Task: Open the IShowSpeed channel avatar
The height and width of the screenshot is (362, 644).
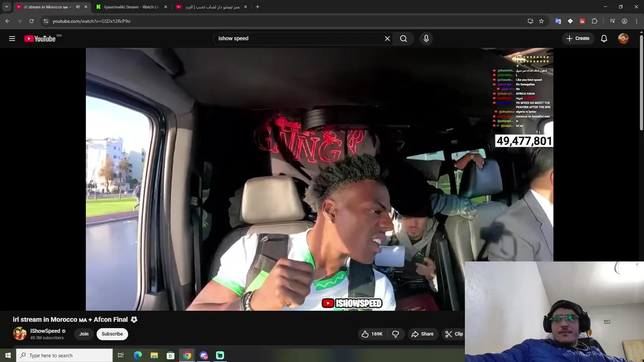Action: pyautogui.click(x=20, y=334)
